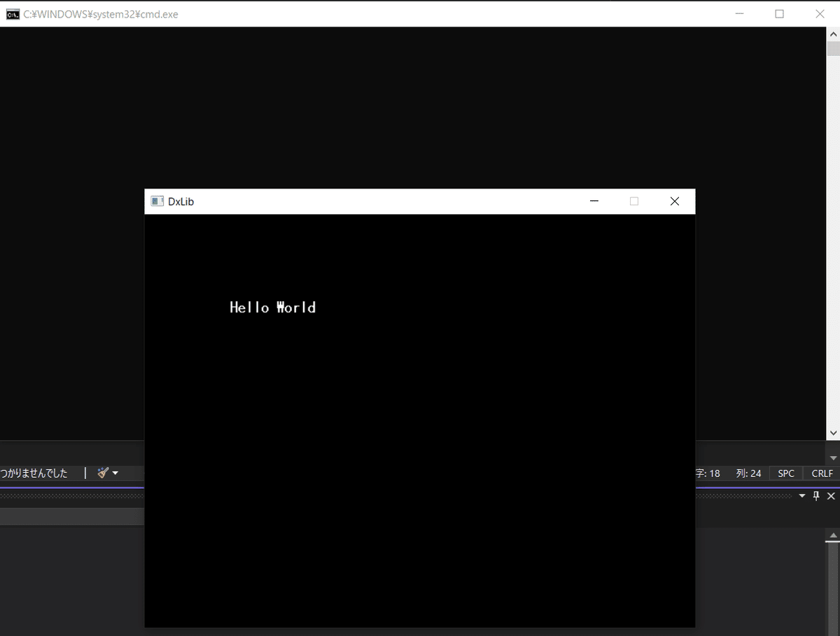The width and height of the screenshot is (840, 636).
Task: Click the code cleanup broom icon
Action: 103,473
